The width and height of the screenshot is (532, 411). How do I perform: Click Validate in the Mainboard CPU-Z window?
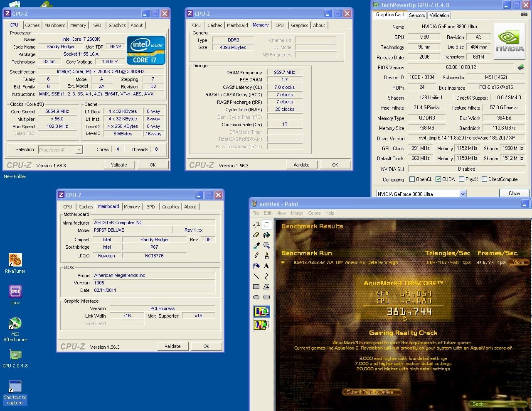click(172, 346)
